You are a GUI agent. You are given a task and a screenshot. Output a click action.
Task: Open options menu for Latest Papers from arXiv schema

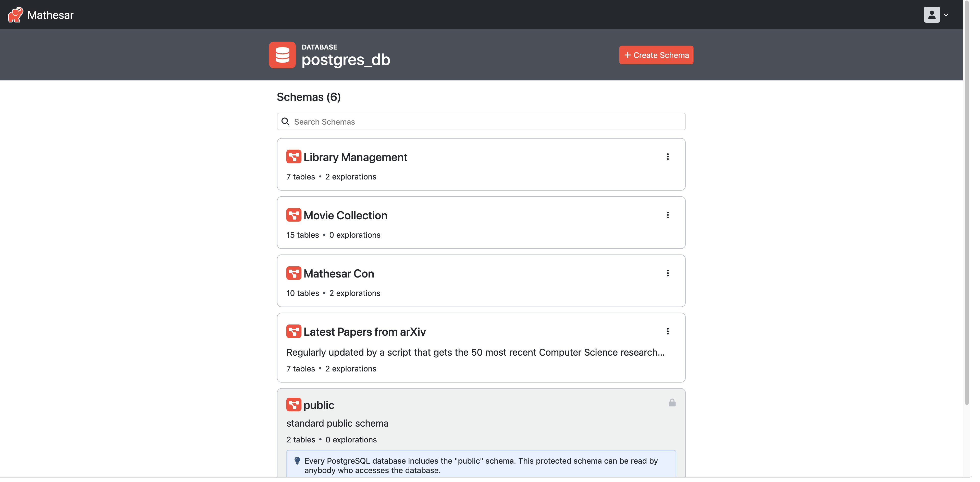(668, 331)
